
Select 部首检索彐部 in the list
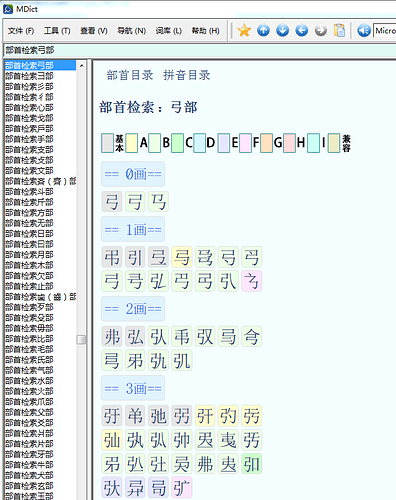tap(40, 76)
